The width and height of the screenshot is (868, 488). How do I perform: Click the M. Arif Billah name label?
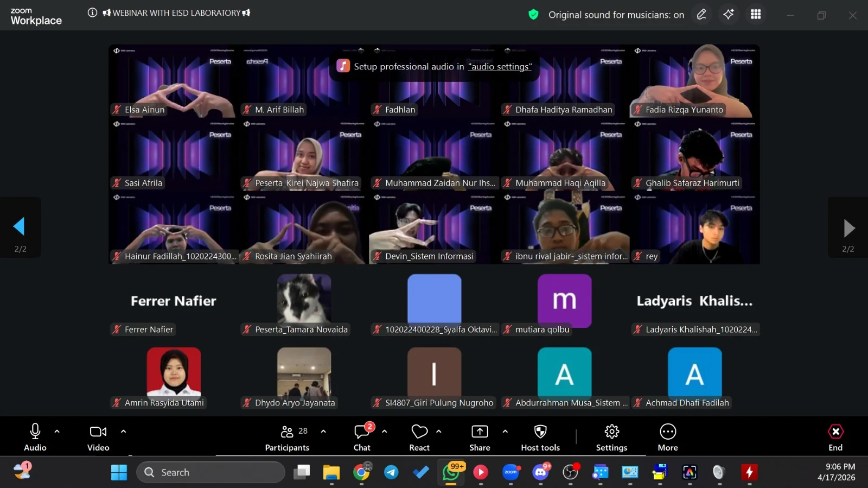pos(274,110)
